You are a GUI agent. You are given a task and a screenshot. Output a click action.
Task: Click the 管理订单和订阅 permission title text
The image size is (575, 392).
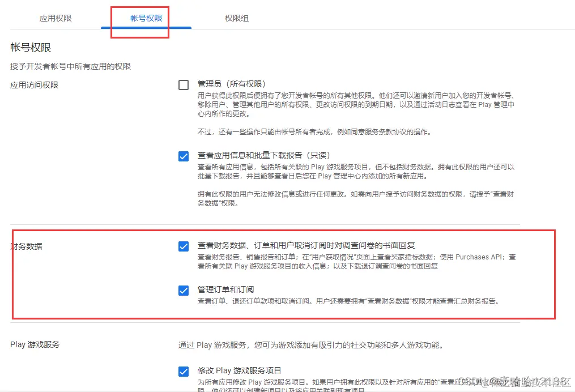[225, 290]
